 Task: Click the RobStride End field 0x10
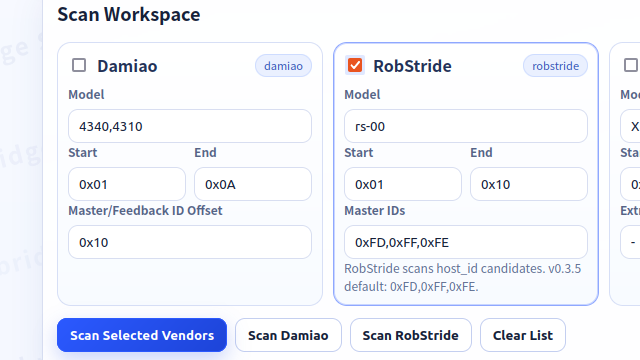tap(529, 184)
